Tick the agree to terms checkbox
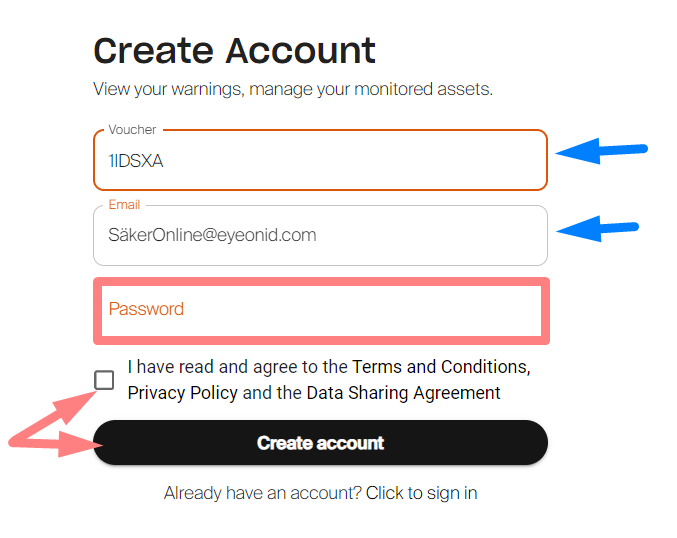Viewport: 677px width, 538px height. point(104,380)
